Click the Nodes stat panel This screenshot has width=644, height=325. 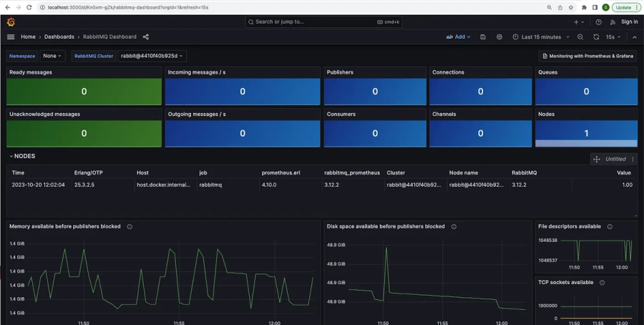pos(587,128)
